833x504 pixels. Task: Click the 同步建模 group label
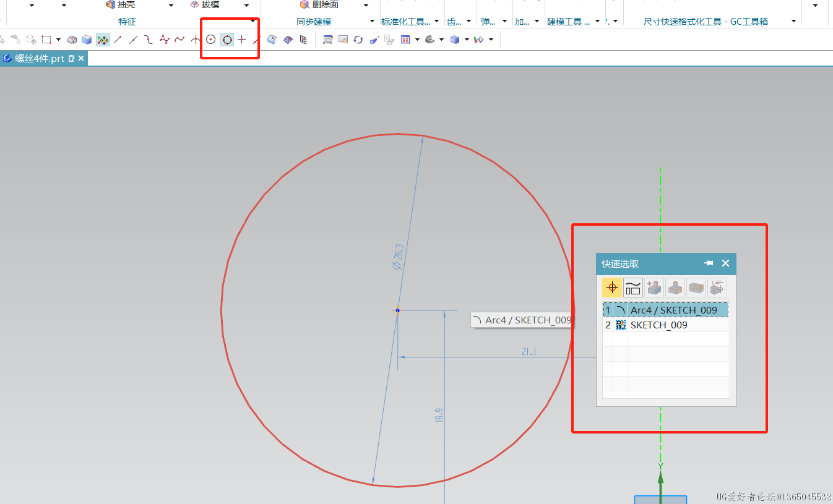(x=314, y=22)
